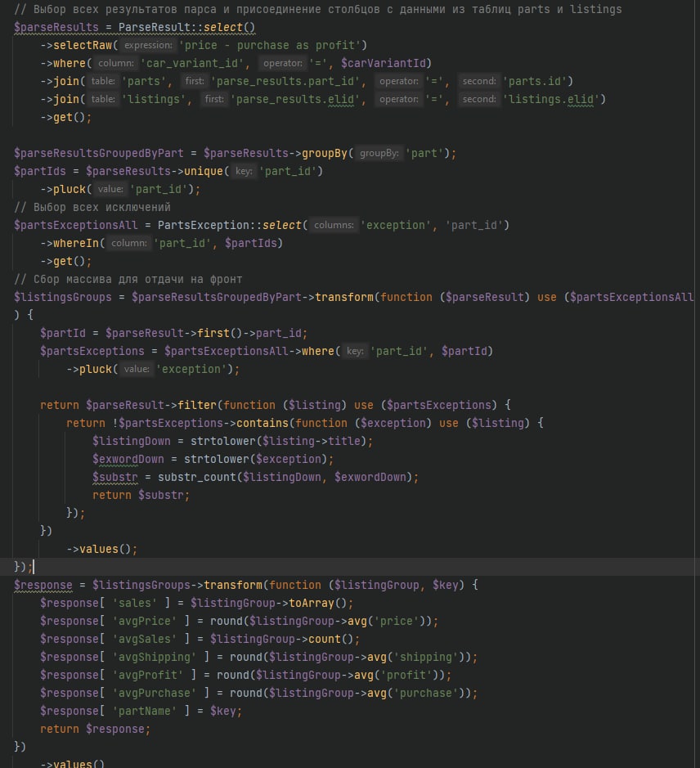Click the $parseResults variable in the first assignment
The height and width of the screenshot is (768, 700).
click(56, 28)
